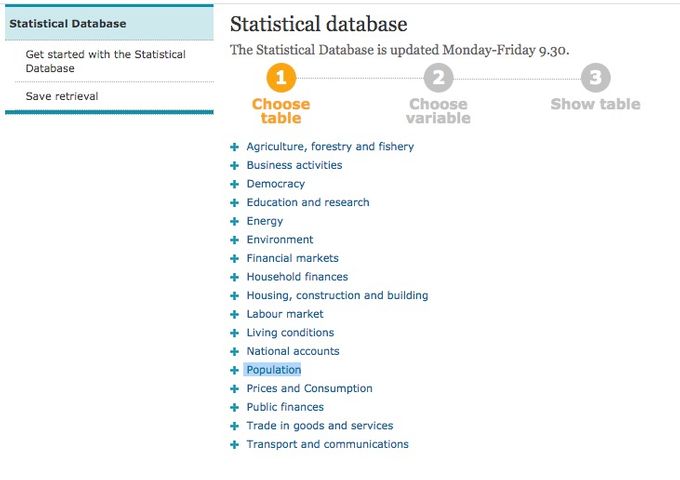This screenshot has width=680, height=480.
Task: Open the Education and research category link
Action: (308, 202)
